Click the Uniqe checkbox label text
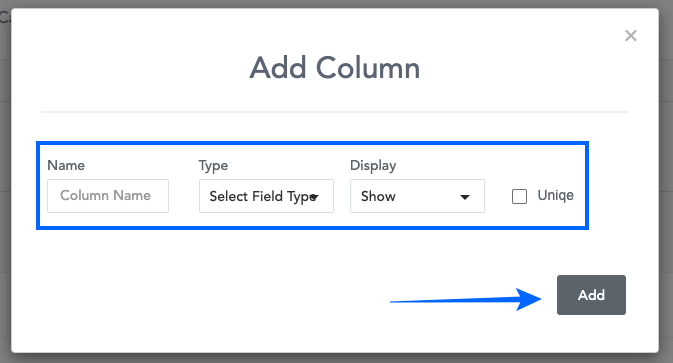 555,196
